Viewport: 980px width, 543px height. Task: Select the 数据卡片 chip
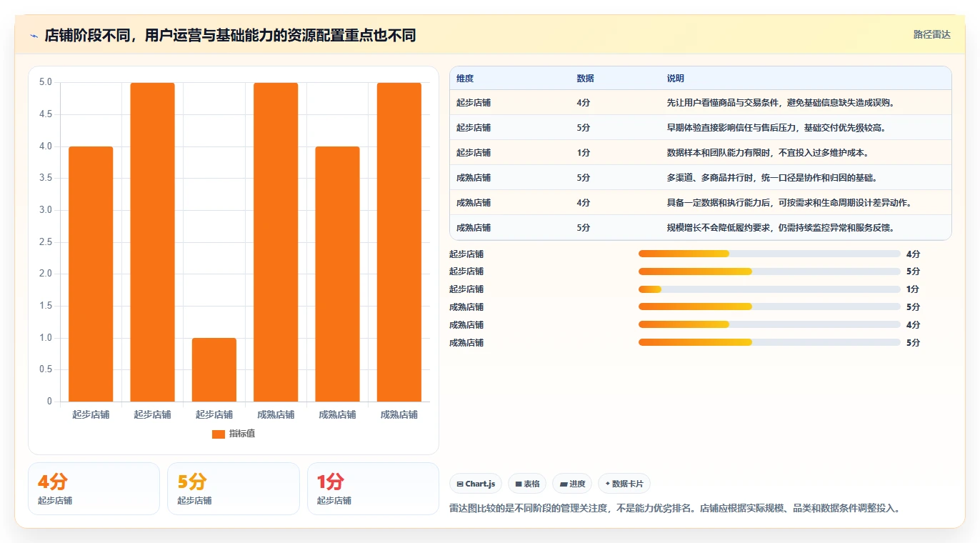pos(624,484)
